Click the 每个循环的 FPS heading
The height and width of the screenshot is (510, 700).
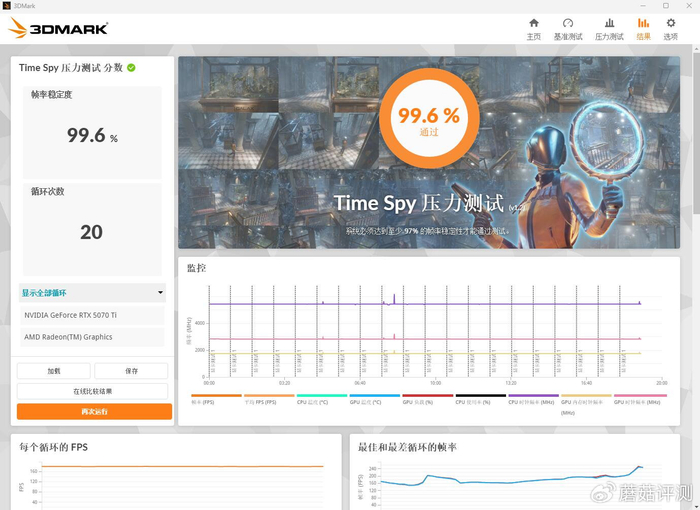[x=54, y=447]
